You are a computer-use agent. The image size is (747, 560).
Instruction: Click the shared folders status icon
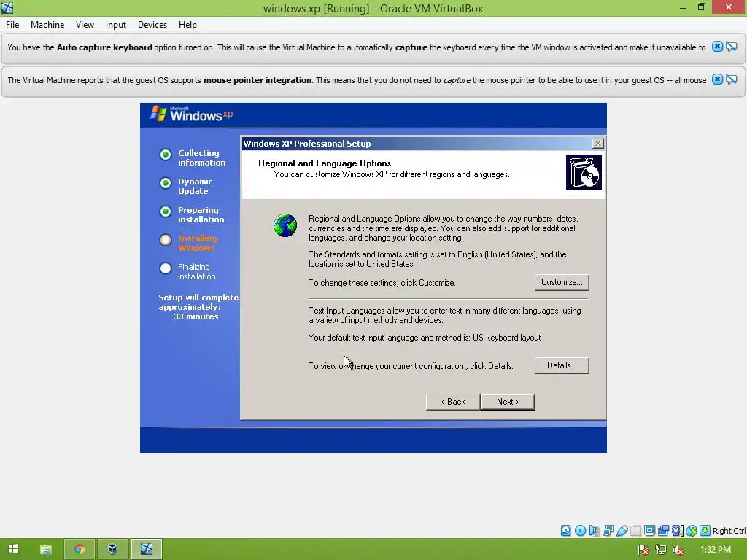pos(635,531)
